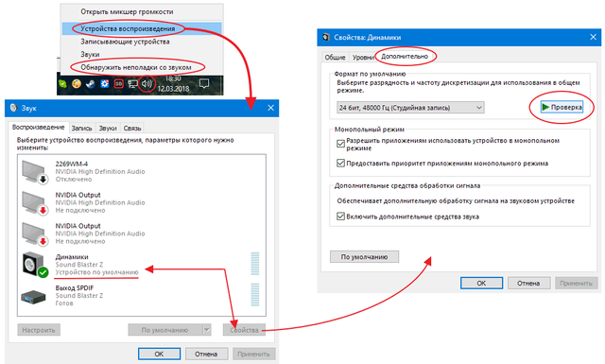This screenshot has height=364, width=605.
Task: Select the first NVIDIA Output device icon
Action: (x=35, y=202)
